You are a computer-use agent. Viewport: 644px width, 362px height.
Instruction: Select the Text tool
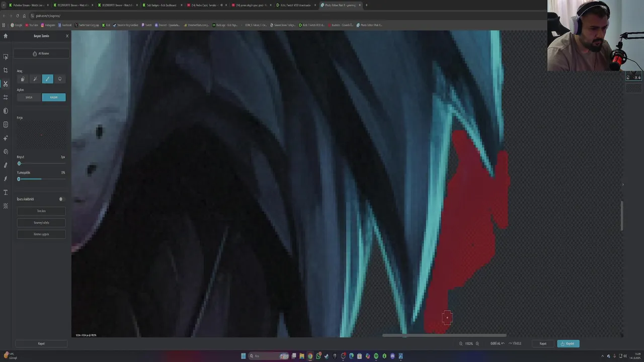(x=6, y=192)
